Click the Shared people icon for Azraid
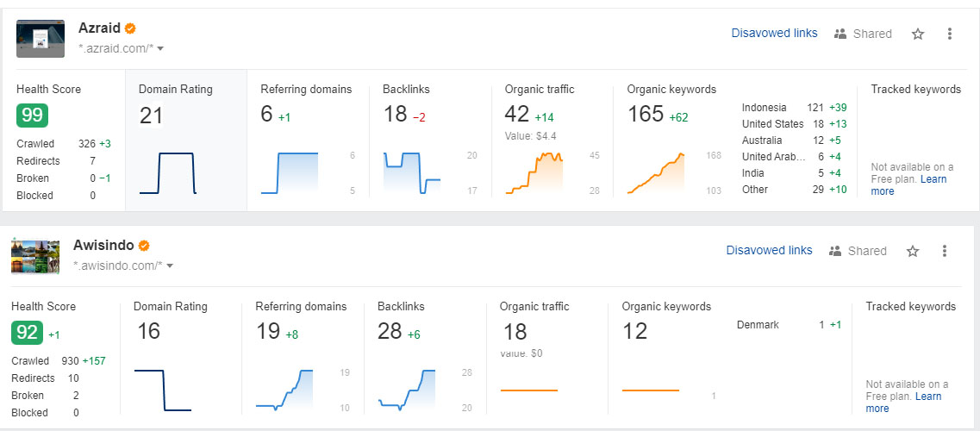The width and height of the screenshot is (980, 431). click(840, 34)
